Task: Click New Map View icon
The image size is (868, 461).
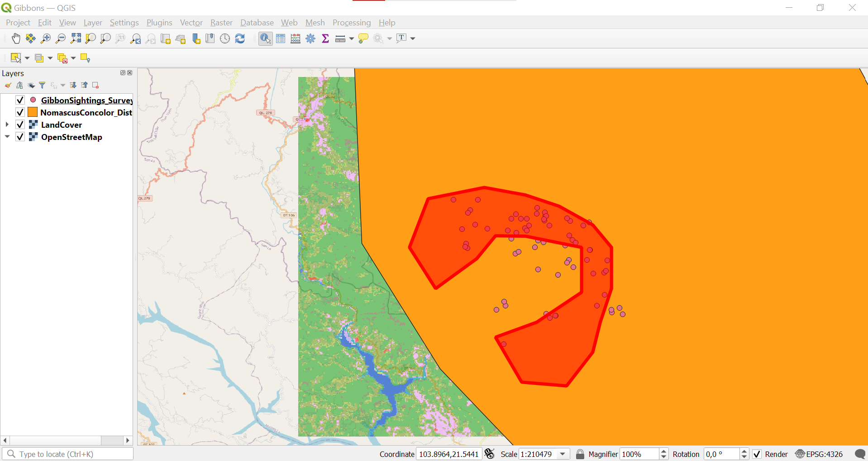Action: click(x=165, y=38)
